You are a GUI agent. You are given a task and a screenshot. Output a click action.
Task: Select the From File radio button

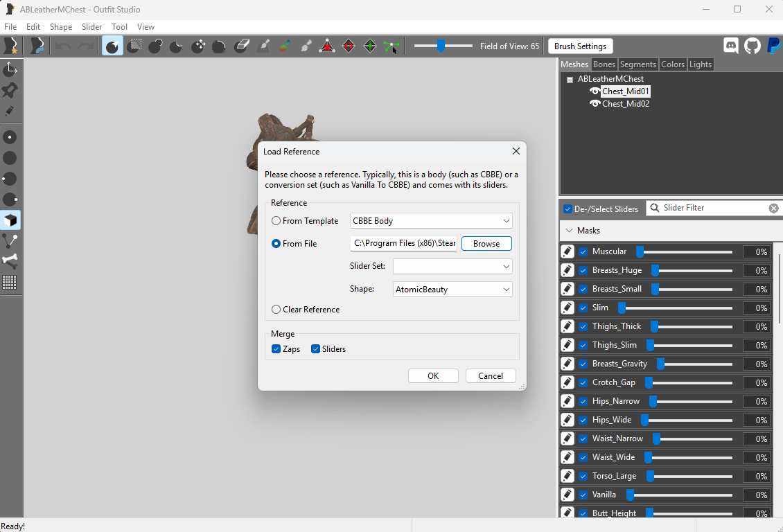(276, 244)
